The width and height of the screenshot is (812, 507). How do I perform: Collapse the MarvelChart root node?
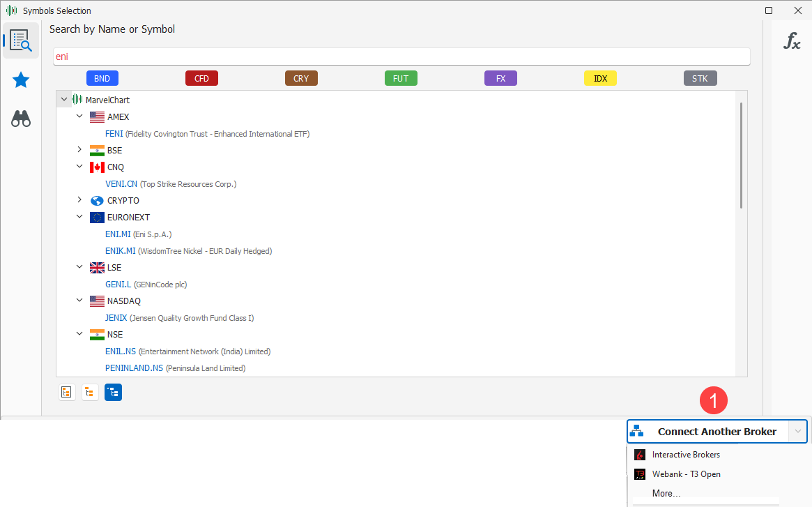[x=63, y=99]
